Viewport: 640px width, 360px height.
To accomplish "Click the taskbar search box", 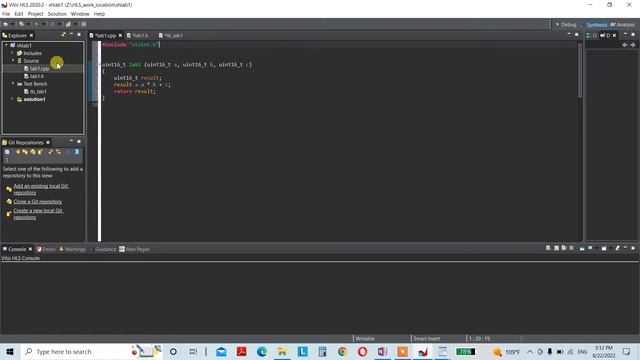I will click(x=91, y=351).
